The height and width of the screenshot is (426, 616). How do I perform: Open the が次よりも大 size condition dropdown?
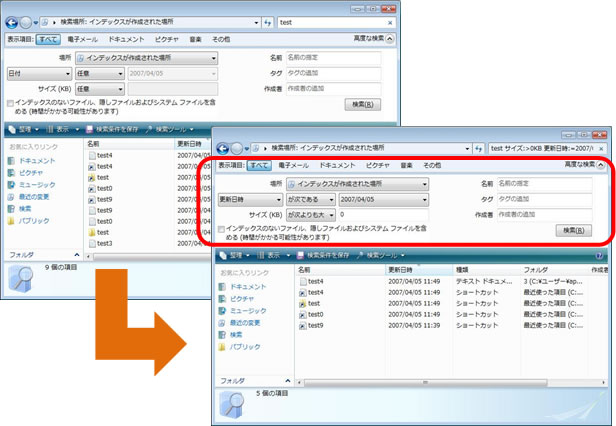[309, 214]
